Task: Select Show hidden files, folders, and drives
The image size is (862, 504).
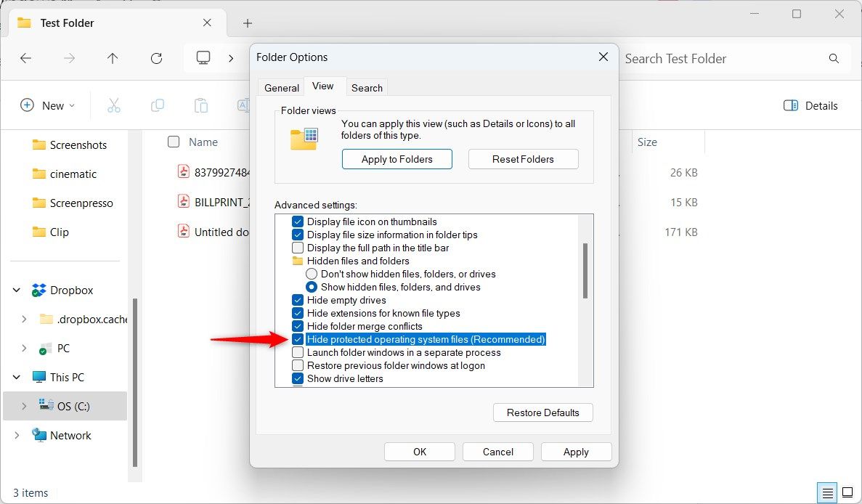Action: 312,287
